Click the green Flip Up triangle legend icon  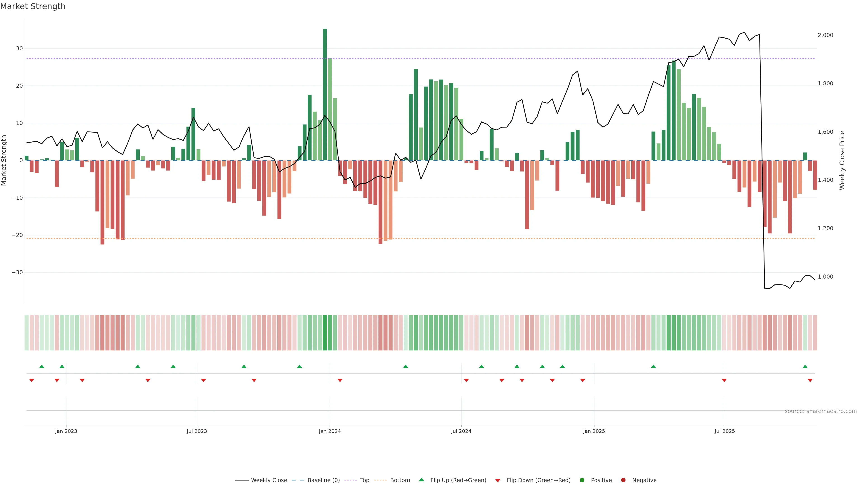(421, 480)
